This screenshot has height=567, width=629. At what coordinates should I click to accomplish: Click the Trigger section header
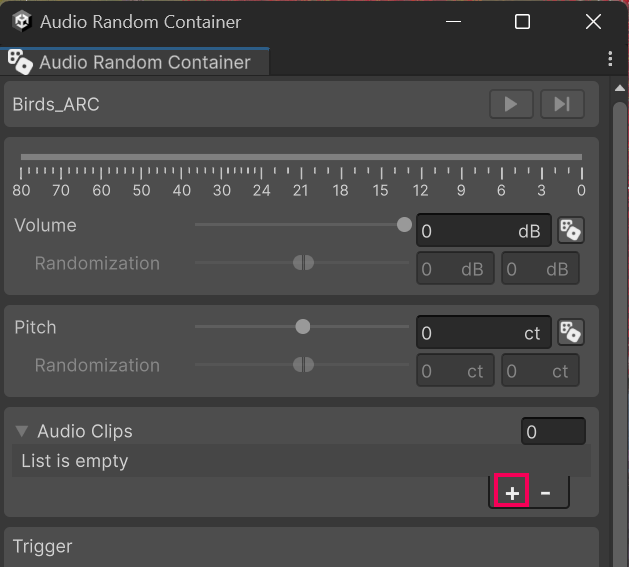point(43,546)
